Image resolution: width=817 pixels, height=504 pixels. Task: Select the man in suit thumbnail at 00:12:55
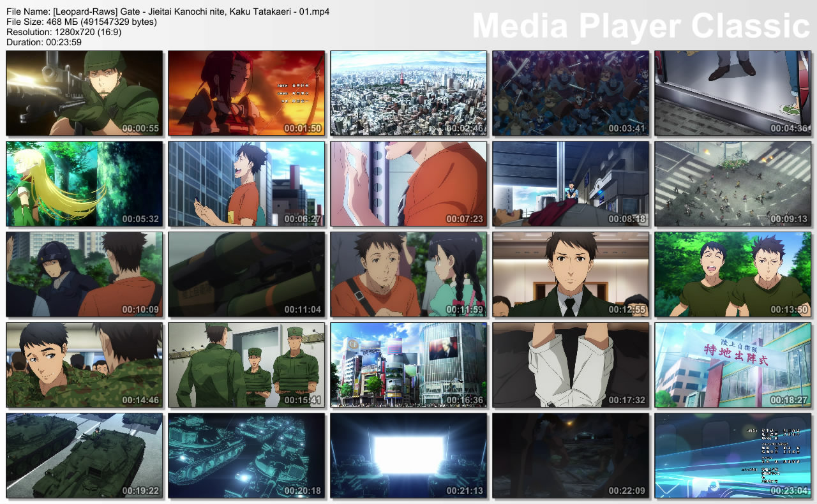571,274
